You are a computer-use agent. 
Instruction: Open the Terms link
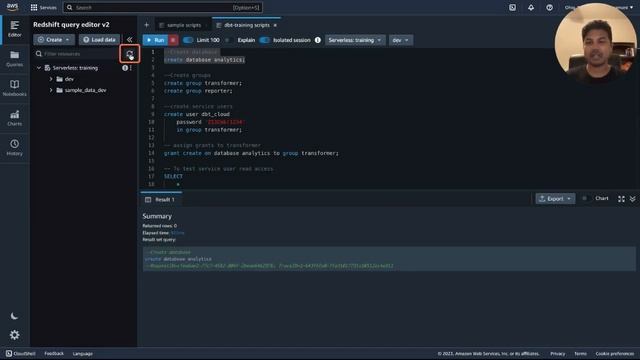[580, 353]
